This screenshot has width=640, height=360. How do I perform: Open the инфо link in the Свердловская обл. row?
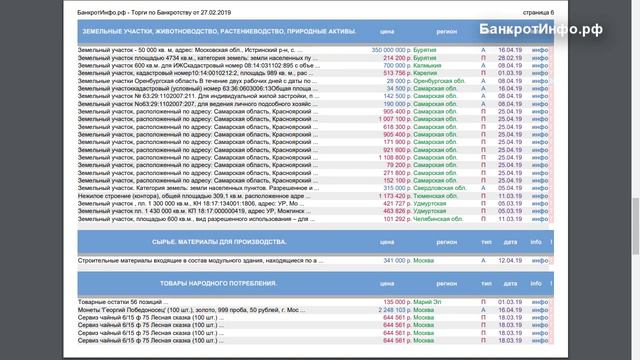coord(540,188)
